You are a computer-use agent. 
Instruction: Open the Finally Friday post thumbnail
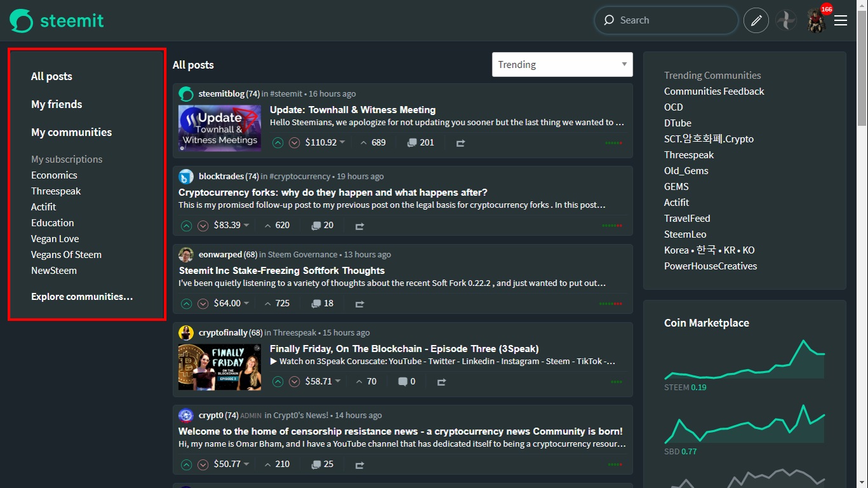(220, 367)
